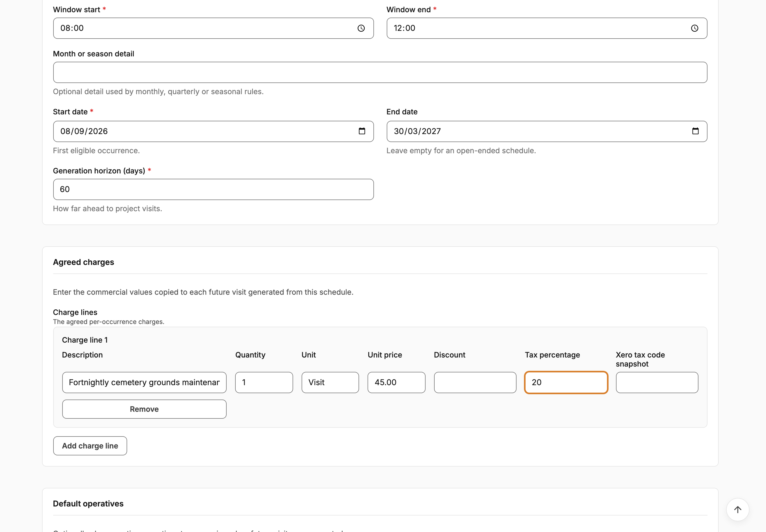The width and height of the screenshot is (766, 532).
Task: Click the 'How far ahead to project visits.' hint
Action: pyautogui.click(x=107, y=209)
